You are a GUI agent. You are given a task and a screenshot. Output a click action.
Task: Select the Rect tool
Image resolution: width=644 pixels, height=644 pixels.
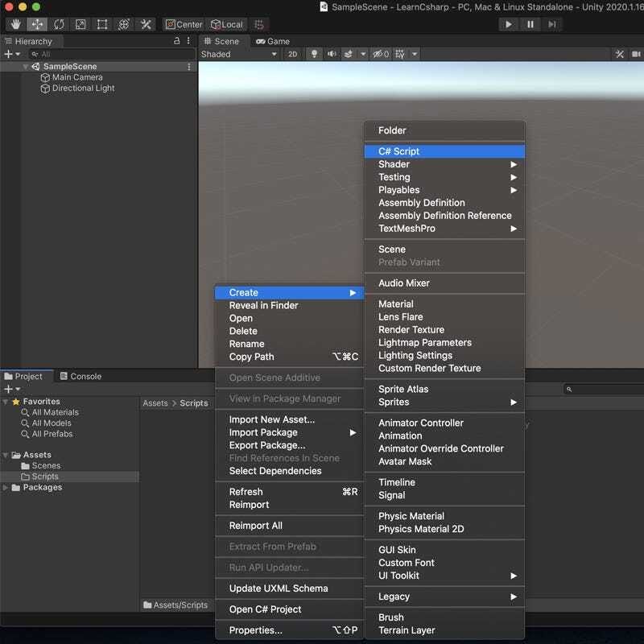point(102,24)
